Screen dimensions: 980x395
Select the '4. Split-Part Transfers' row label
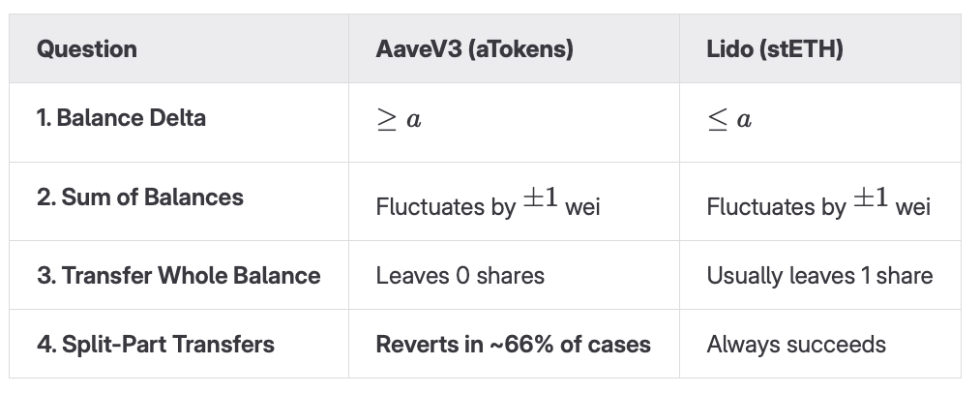point(155,344)
